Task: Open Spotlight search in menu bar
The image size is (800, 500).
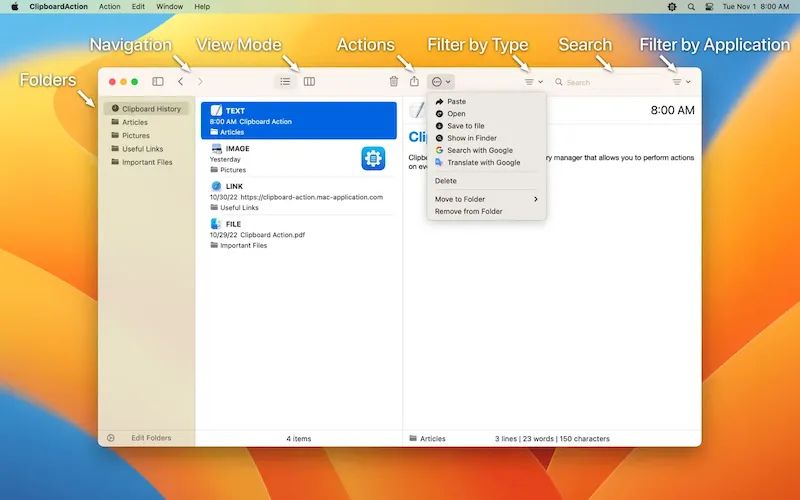Action: [691, 7]
